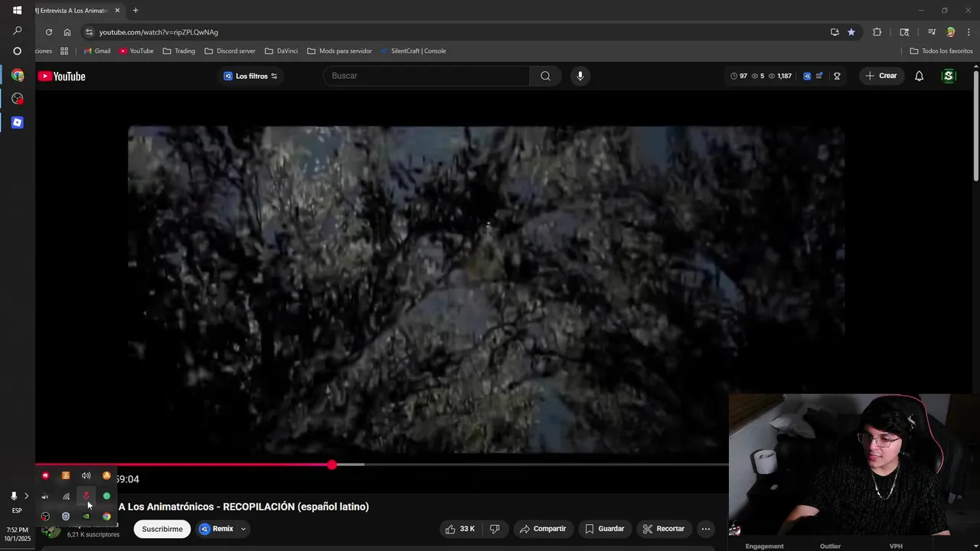Bookmark this page with the star icon
The height and width of the screenshot is (551, 980).
[851, 32]
